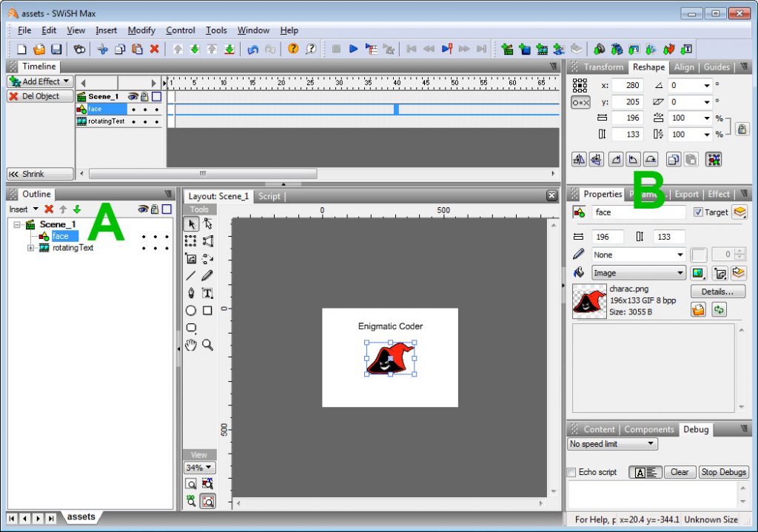Image resolution: width=758 pixels, height=532 pixels.
Task: Switch to the Script tab
Action: [x=269, y=196]
